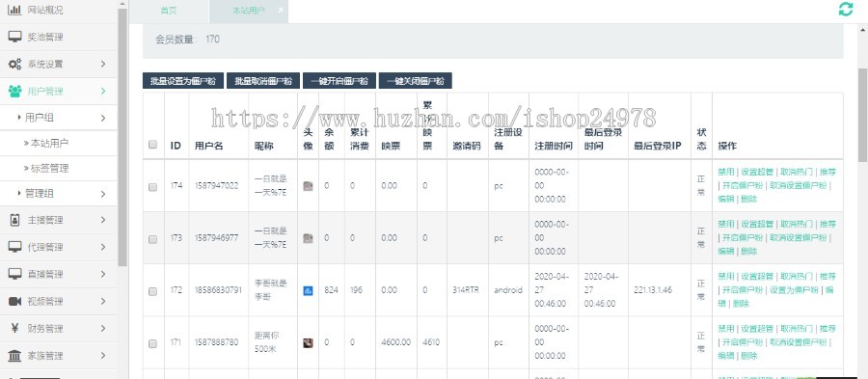
Task: Click the 4600.00 映票 value for user 171
Action: 396,342
